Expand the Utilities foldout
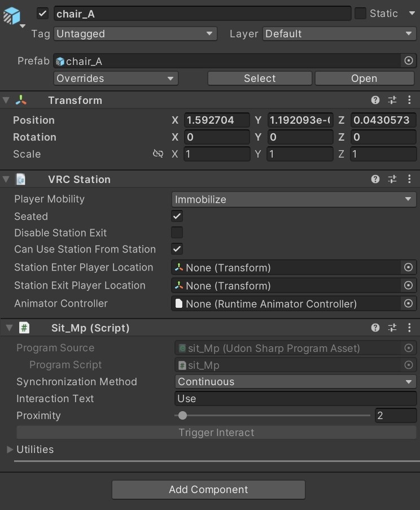The height and width of the screenshot is (510, 420). click(x=10, y=450)
